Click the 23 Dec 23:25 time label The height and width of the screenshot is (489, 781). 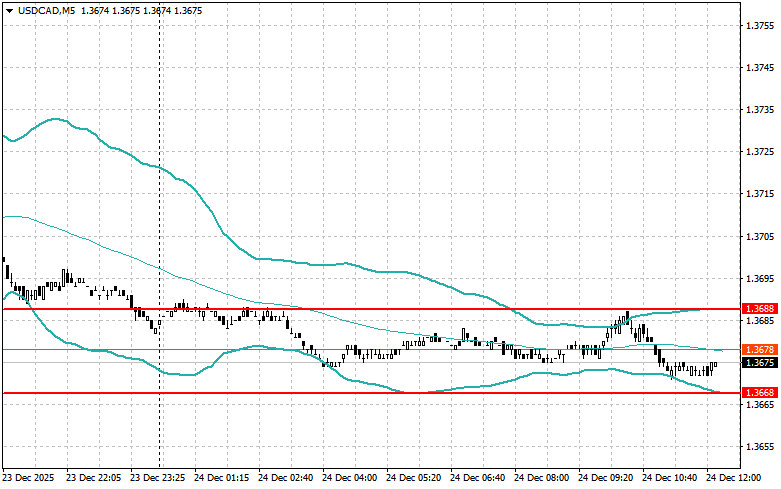(157, 478)
